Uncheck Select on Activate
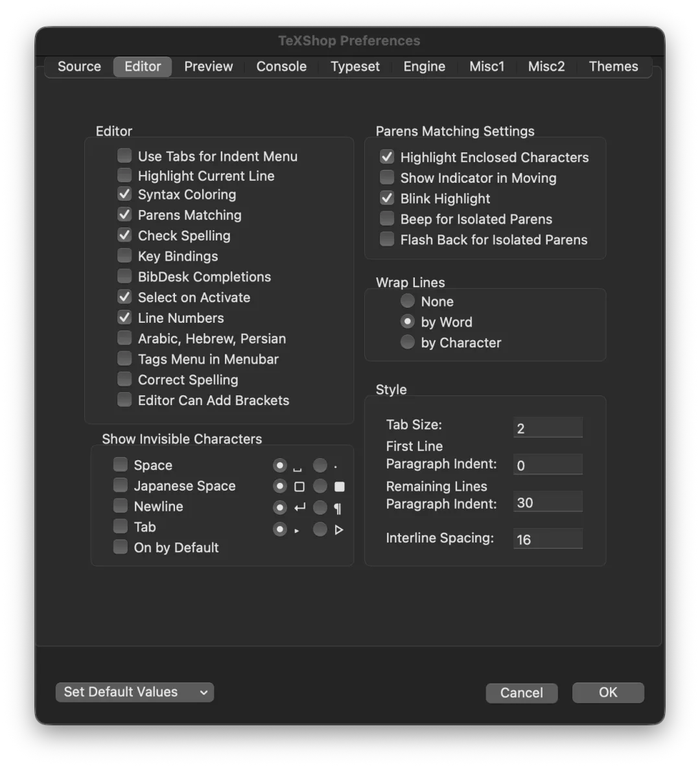Image resolution: width=700 pixels, height=768 pixels. point(124,297)
